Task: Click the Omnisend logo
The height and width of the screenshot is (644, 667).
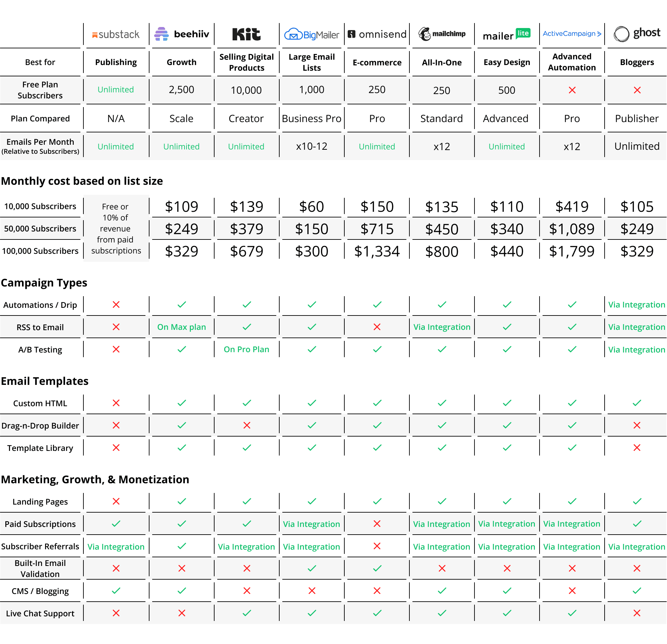Action: pos(376,34)
